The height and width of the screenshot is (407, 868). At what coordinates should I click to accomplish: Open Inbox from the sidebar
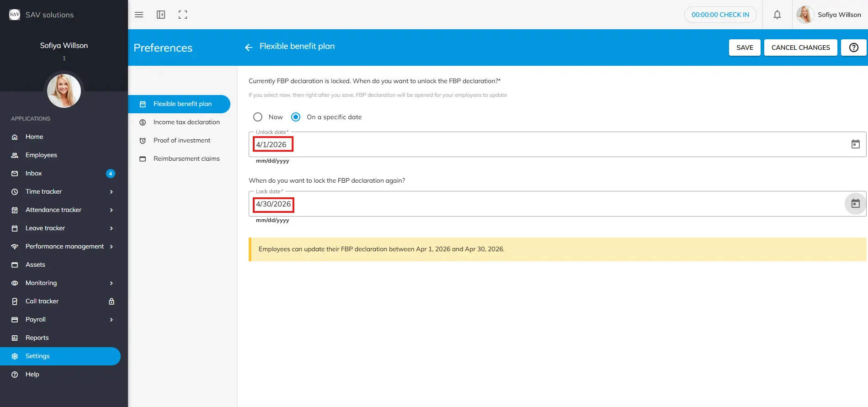34,173
